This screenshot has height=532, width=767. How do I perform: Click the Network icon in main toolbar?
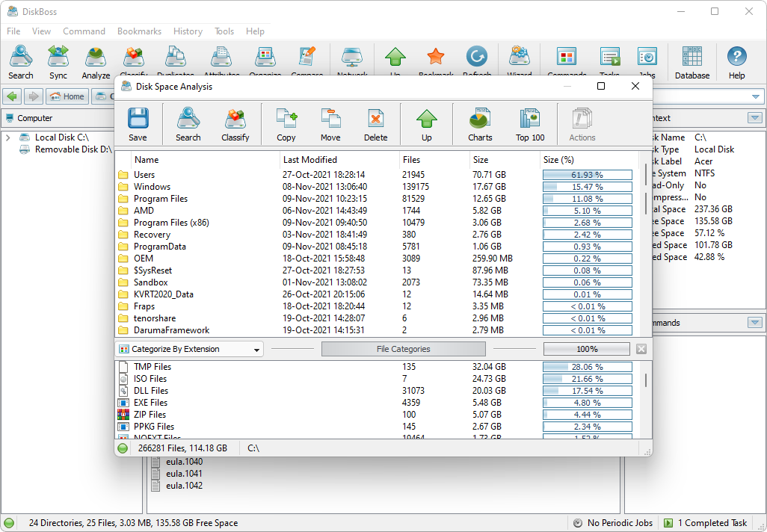tap(352, 58)
